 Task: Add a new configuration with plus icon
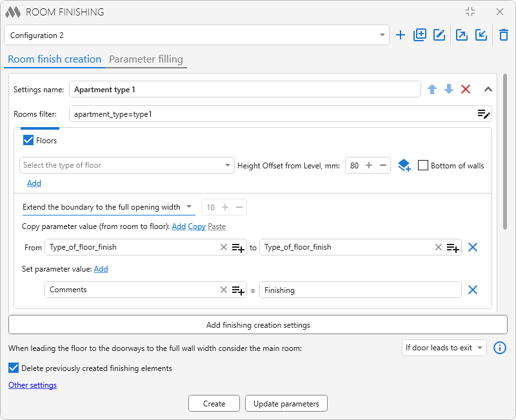[x=400, y=35]
